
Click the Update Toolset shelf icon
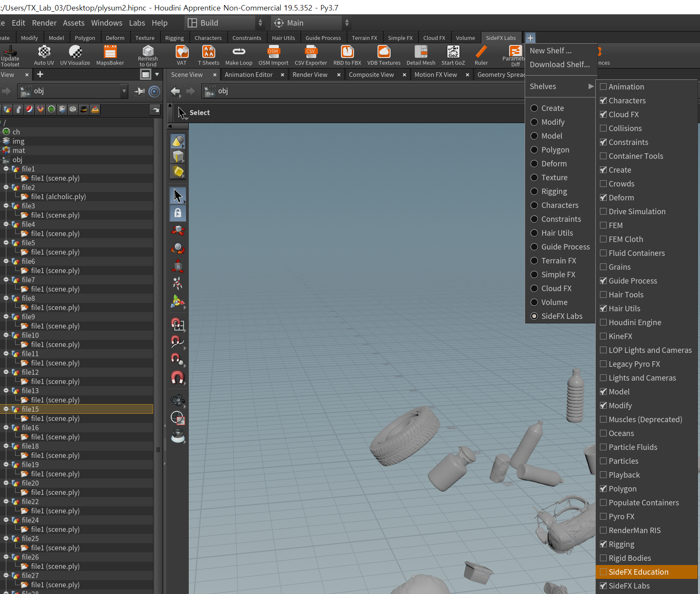pos(10,55)
